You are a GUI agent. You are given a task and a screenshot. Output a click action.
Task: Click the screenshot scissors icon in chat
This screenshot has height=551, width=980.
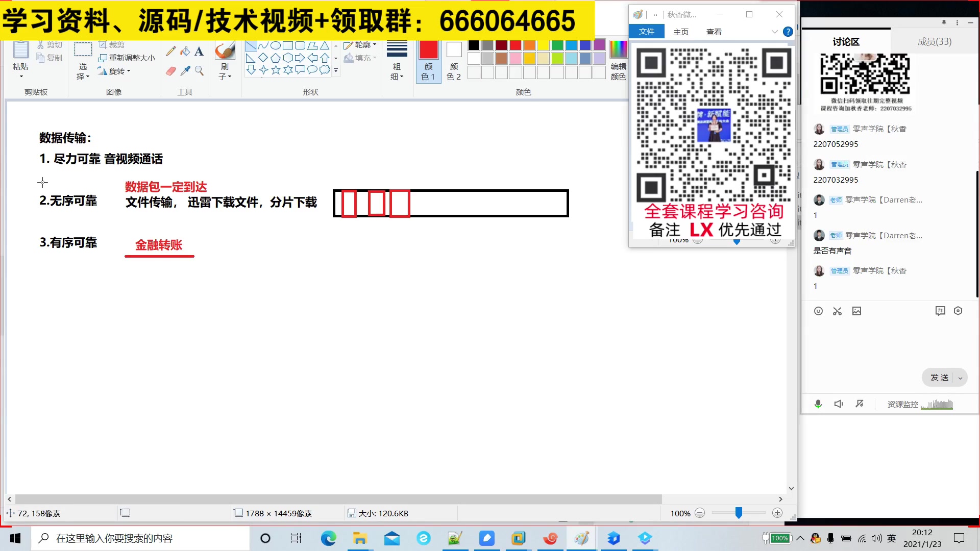(837, 311)
